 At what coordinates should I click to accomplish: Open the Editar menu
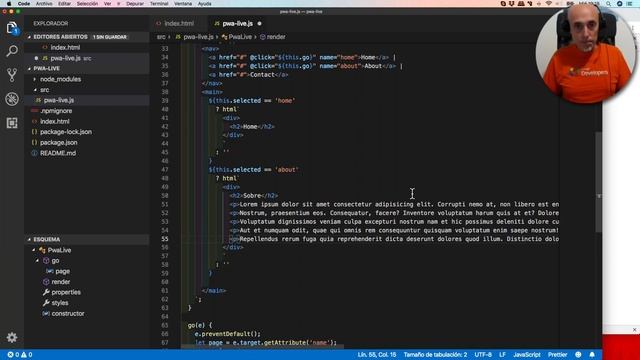tap(64, 4)
